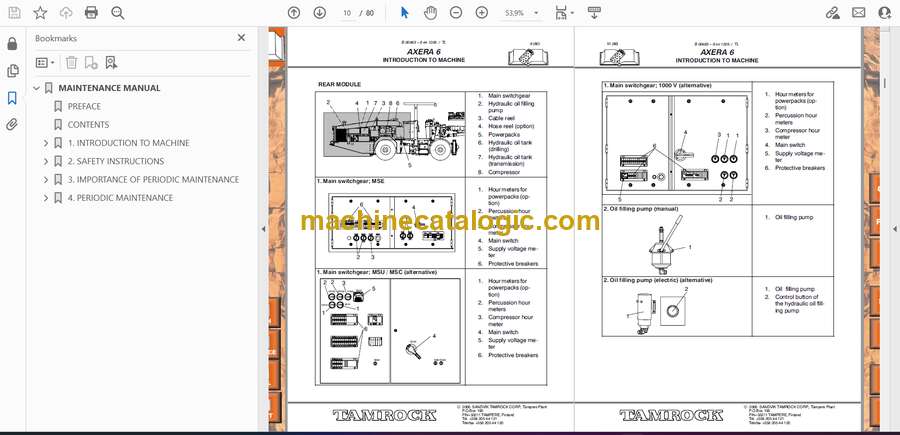Open the user account icon

tap(885, 13)
